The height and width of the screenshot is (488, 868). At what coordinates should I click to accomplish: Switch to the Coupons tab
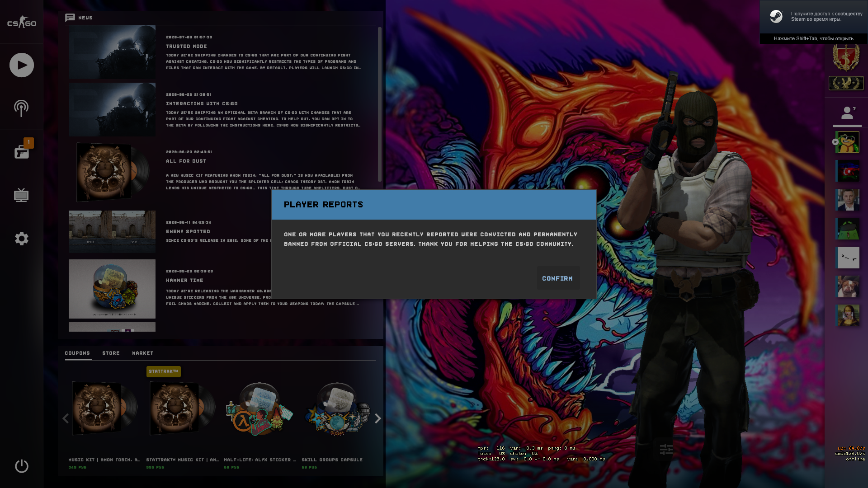[77, 353]
